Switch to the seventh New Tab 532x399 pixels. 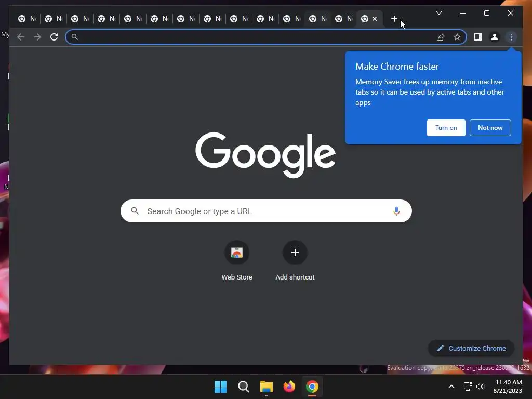pyautogui.click(x=186, y=19)
